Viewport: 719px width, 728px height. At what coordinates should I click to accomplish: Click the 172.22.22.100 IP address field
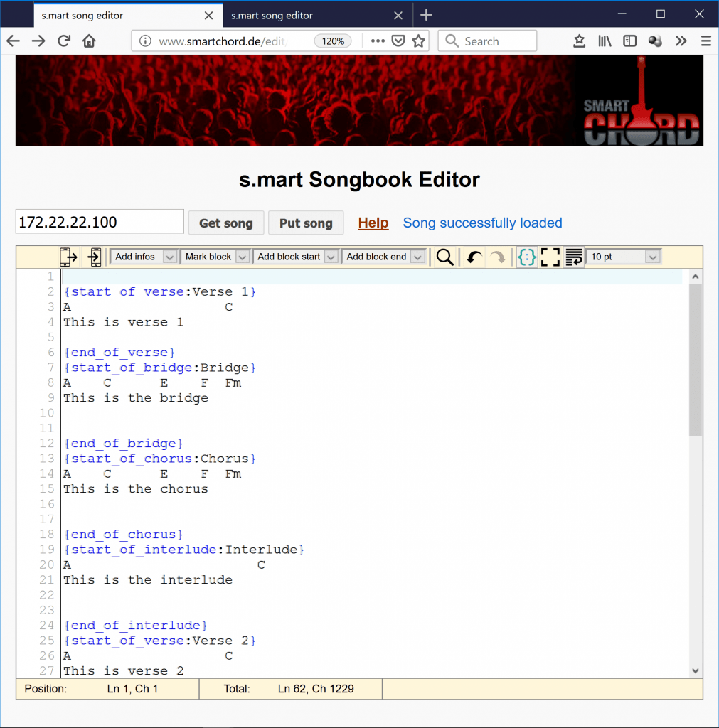point(100,222)
